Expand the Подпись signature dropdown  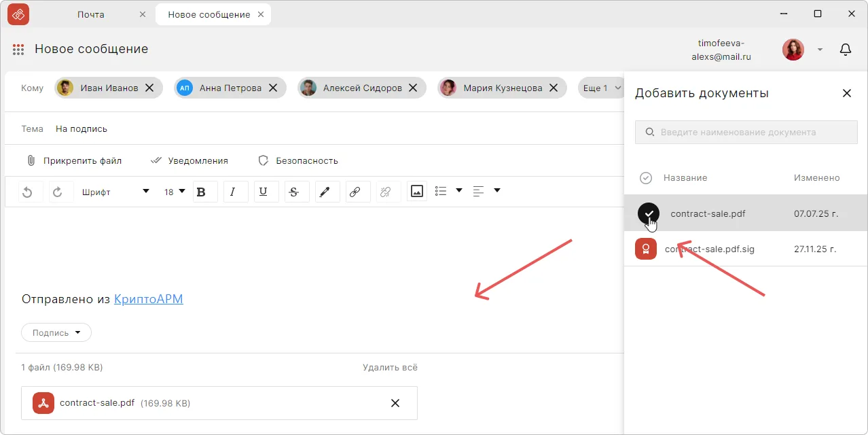[56, 333]
